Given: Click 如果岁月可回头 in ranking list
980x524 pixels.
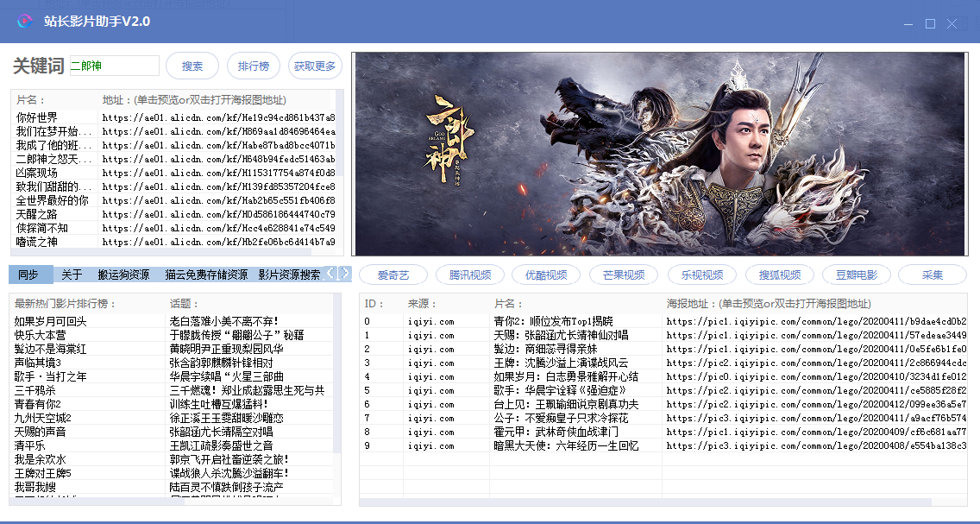Looking at the screenshot, I should click(x=51, y=321).
